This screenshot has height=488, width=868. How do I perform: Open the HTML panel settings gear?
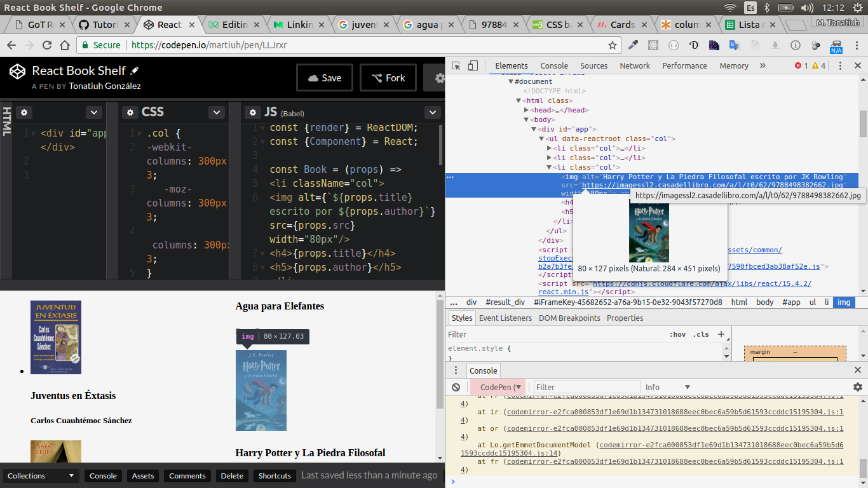tap(24, 112)
